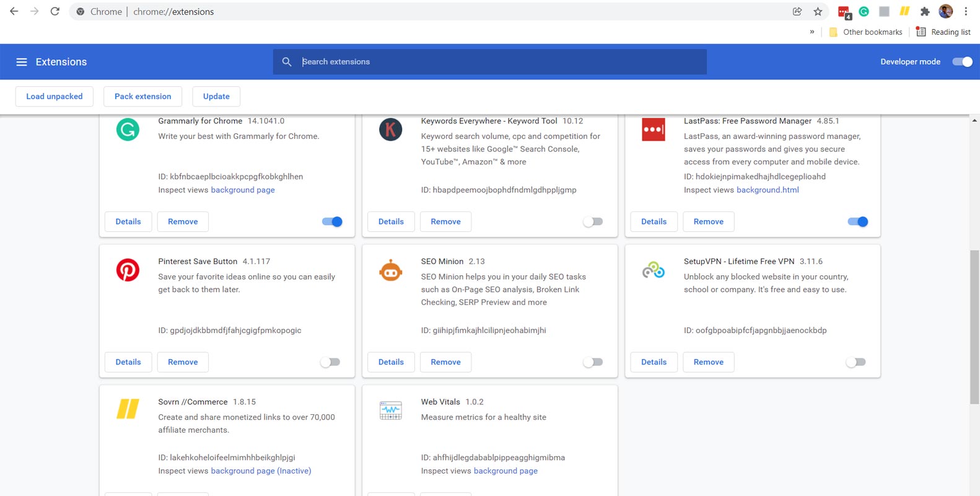
Task: Click the search magnifier icon
Action: pyautogui.click(x=287, y=62)
